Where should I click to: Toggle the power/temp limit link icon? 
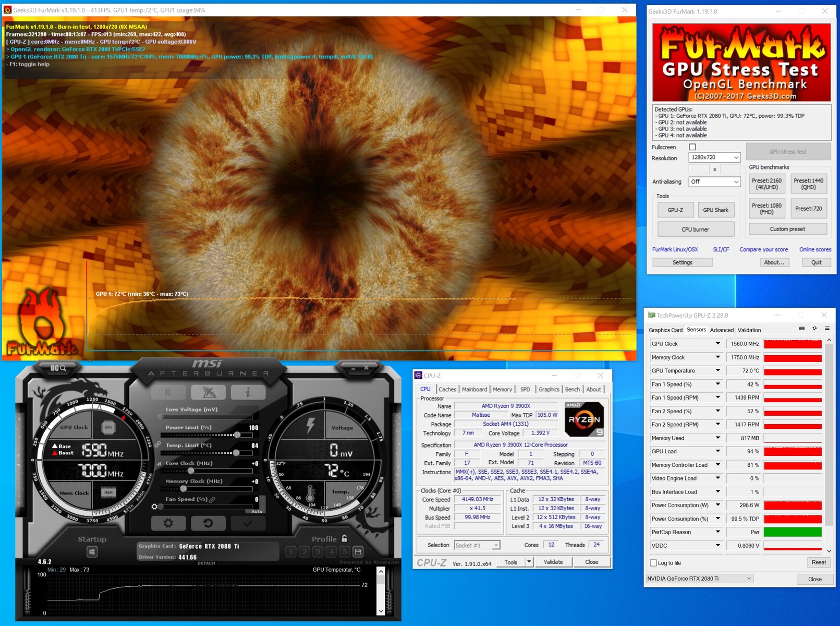coord(157,444)
